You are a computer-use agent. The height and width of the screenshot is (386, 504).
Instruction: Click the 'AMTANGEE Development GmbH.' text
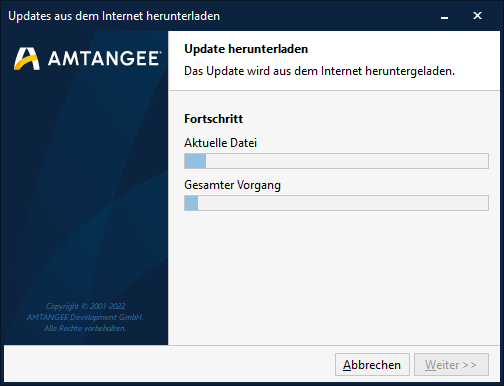(85, 317)
